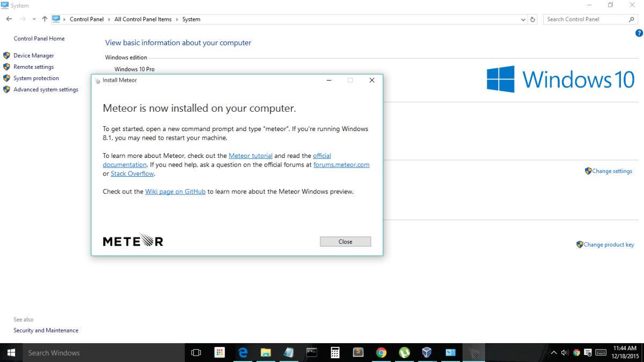
Task: Click the Change settings link
Action: point(612,171)
